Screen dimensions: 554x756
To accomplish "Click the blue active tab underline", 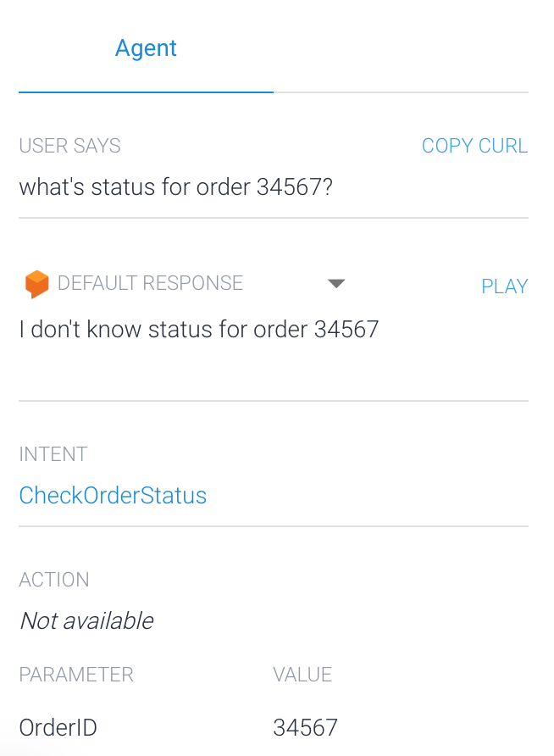I will (x=146, y=92).
